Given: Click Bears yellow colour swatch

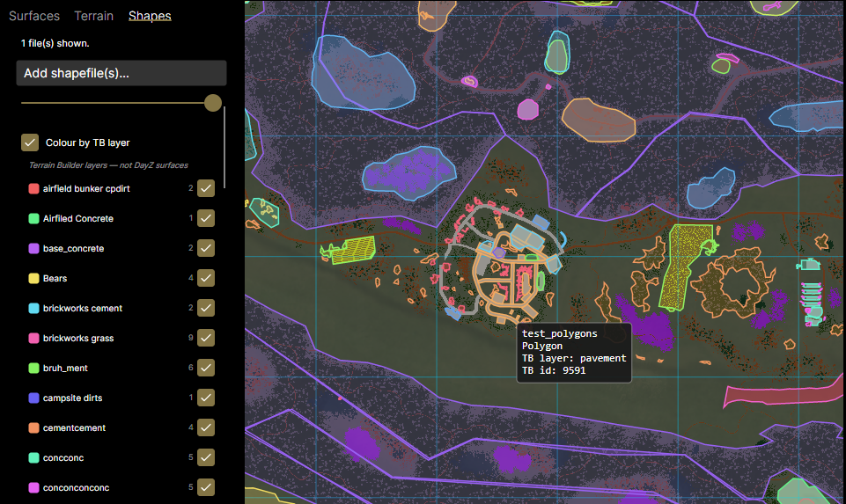Looking at the screenshot, I should tap(33, 278).
